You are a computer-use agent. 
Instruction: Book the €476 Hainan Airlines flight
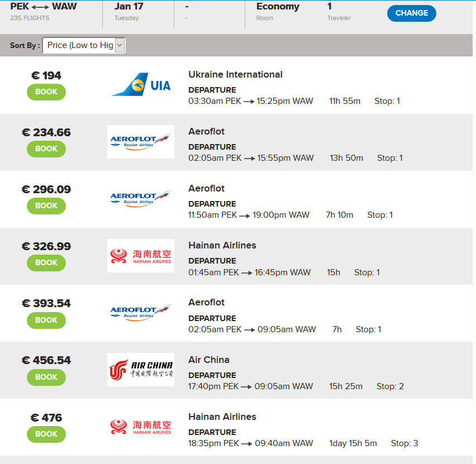point(46,434)
